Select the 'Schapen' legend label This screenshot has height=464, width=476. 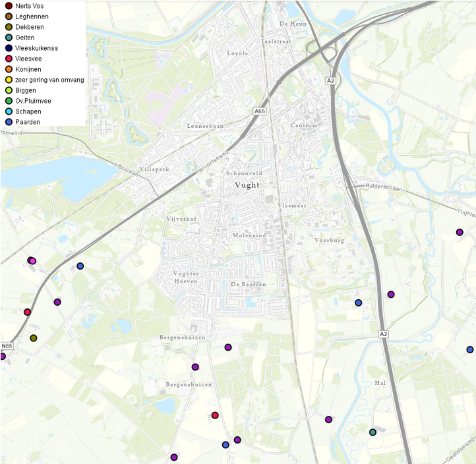28,111
